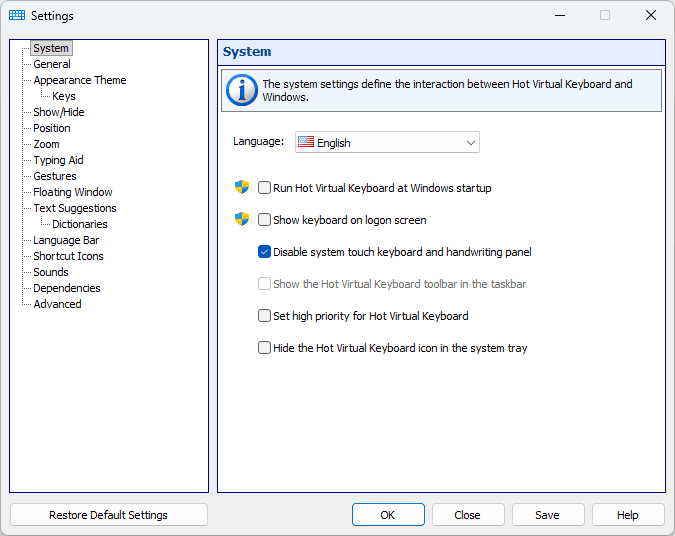Select Gestures in the tree
The image size is (675, 536).
55,176
